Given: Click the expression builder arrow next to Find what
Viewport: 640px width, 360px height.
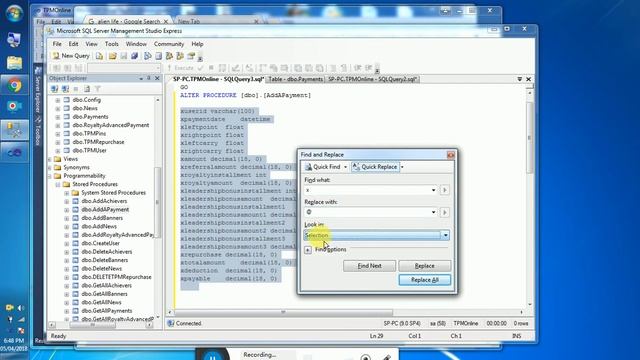Looking at the screenshot, I should (x=444, y=190).
